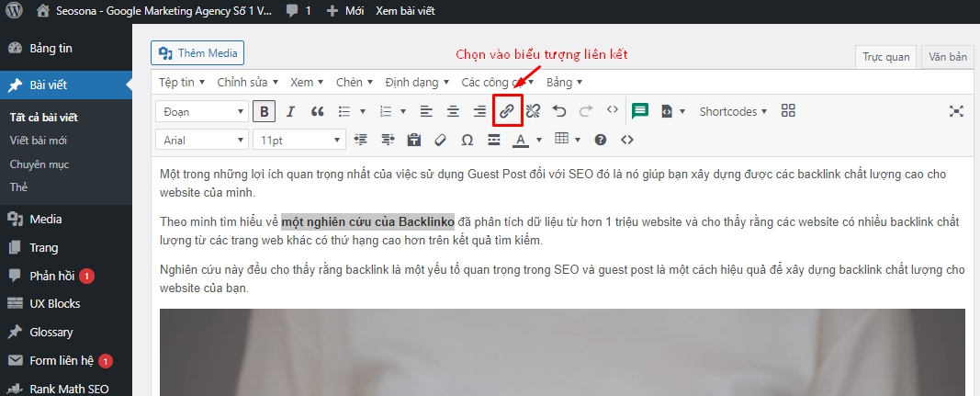Open the Đoạn paragraph format dropdown

coord(200,111)
